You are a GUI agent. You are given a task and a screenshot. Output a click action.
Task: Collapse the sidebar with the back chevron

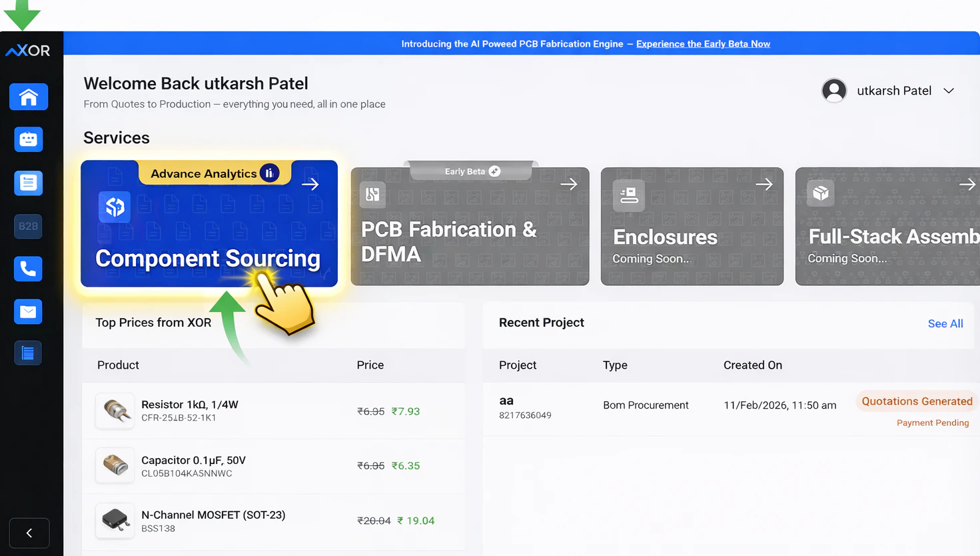pyautogui.click(x=29, y=533)
